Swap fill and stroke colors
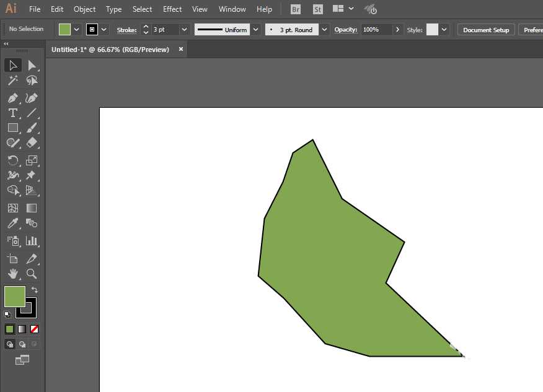543x392 pixels. (35, 290)
